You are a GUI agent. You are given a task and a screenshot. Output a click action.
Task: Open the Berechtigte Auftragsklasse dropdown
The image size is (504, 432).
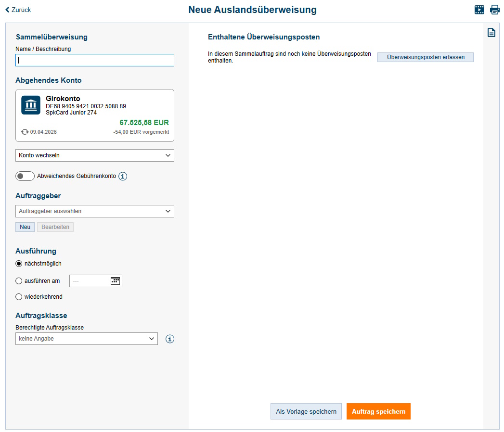tap(87, 339)
